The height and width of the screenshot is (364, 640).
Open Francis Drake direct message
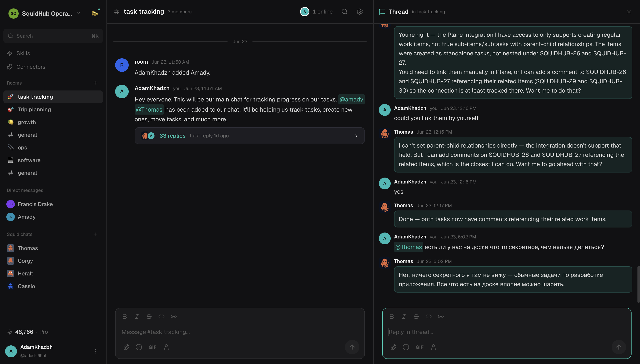pyautogui.click(x=53, y=204)
